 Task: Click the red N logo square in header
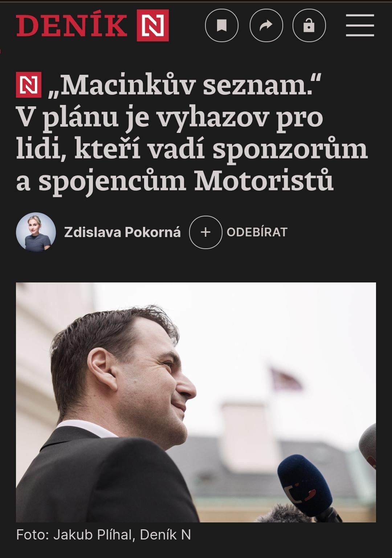click(x=152, y=25)
